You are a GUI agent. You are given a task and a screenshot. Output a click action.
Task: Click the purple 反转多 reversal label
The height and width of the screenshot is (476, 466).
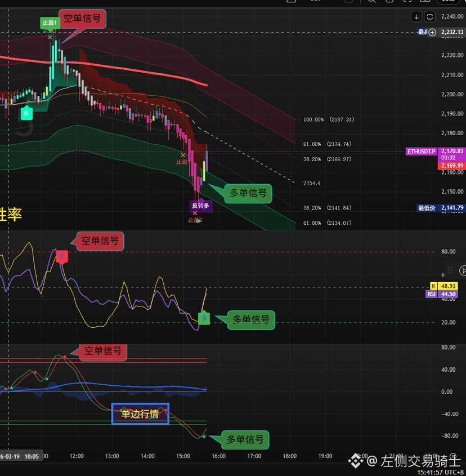point(201,206)
